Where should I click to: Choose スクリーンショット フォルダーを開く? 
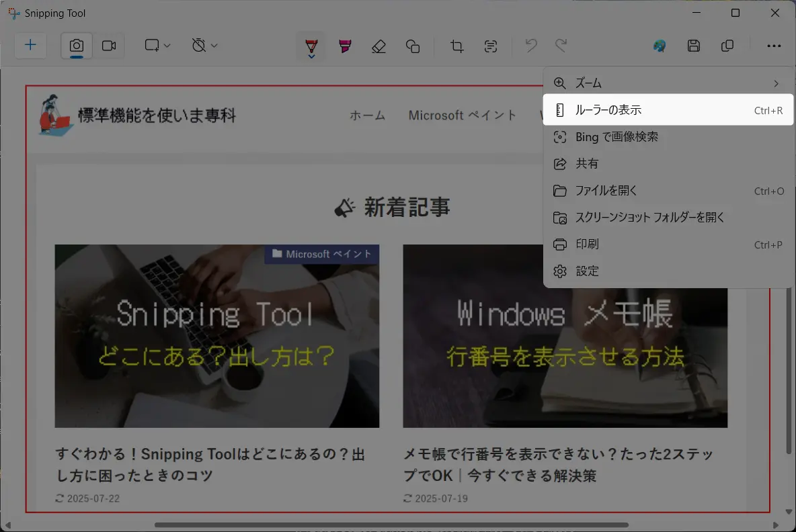click(x=668, y=218)
